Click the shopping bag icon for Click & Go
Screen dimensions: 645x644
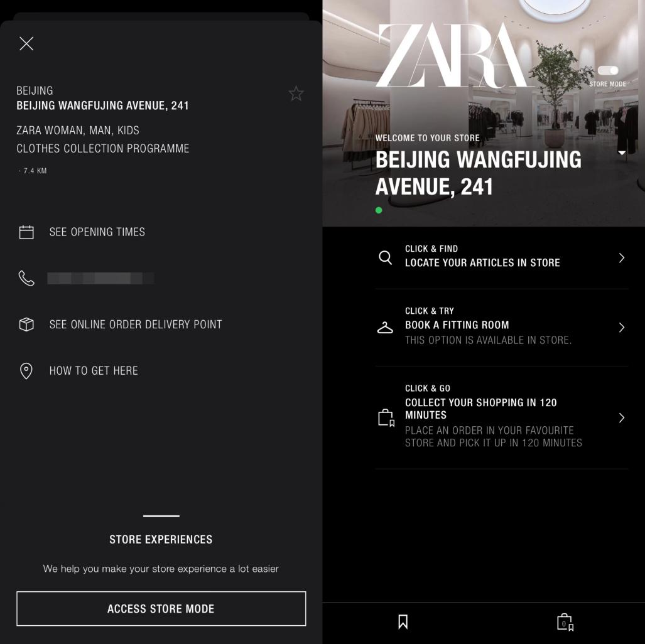point(386,418)
